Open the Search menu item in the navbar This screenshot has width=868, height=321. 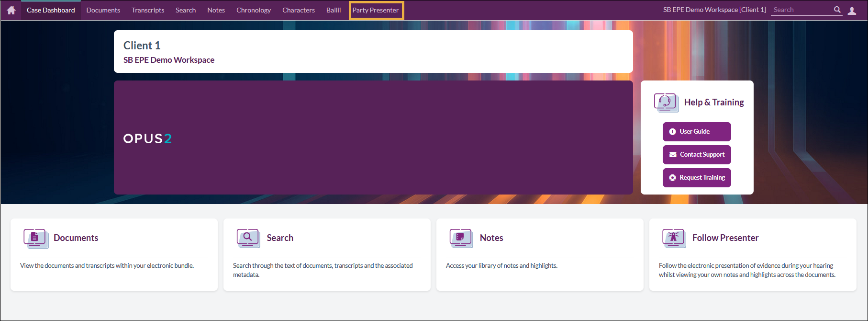point(186,10)
